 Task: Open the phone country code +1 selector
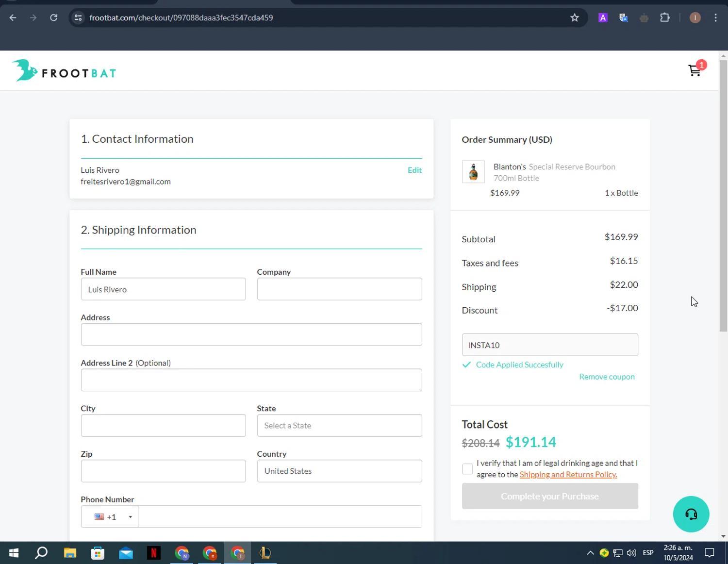coord(110,517)
